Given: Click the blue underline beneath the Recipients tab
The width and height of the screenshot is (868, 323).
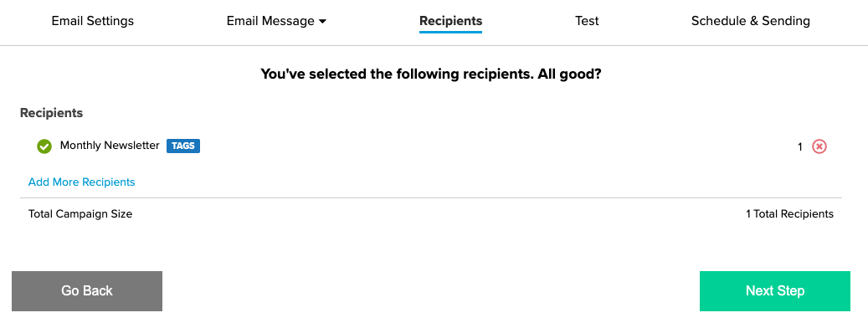Looking at the screenshot, I should pyautogui.click(x=450, y=32).
